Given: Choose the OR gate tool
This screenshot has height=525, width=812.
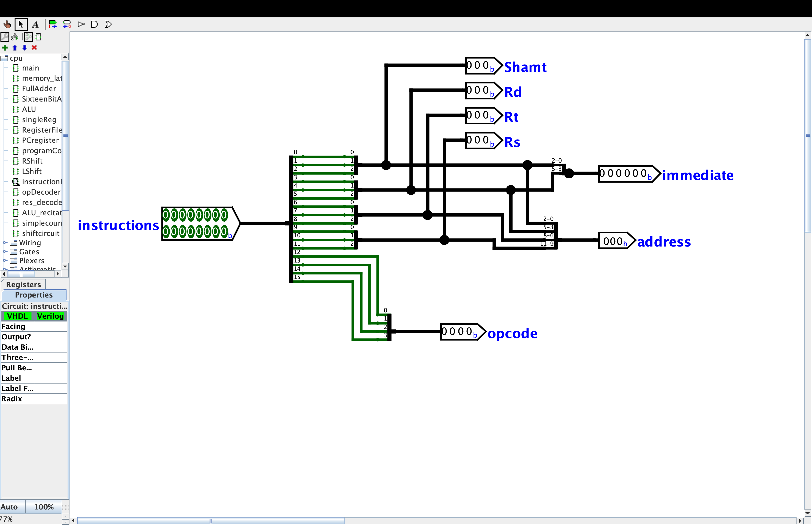Looking at the screenshot, I should (x=108, y=24).
